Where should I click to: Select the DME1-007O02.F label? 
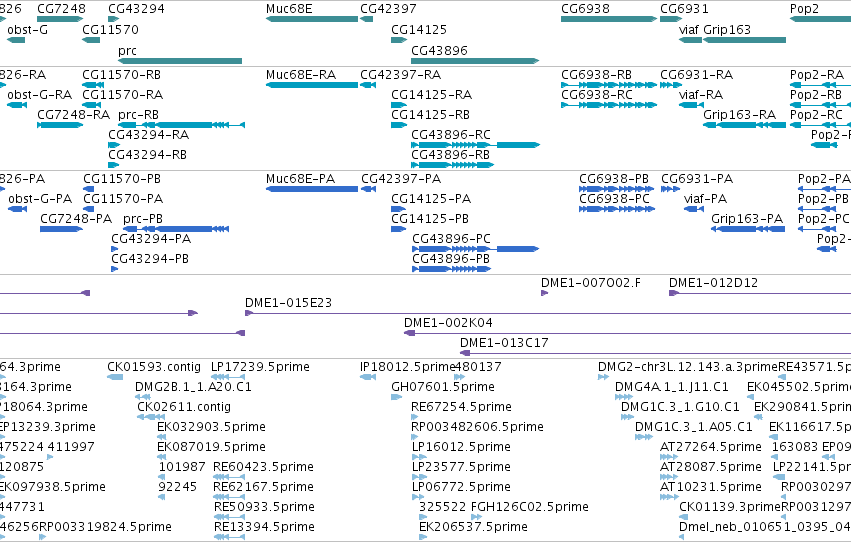(590, 283)
